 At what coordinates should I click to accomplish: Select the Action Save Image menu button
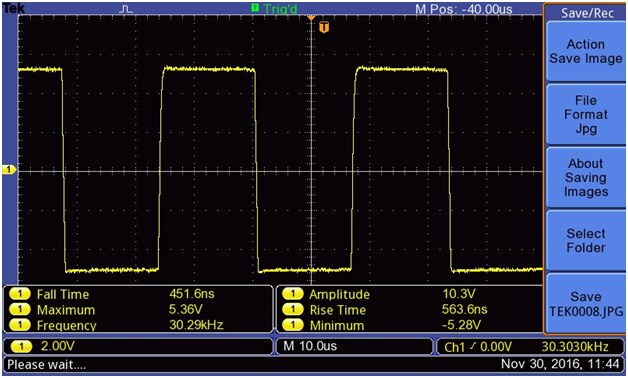[586, 51]
